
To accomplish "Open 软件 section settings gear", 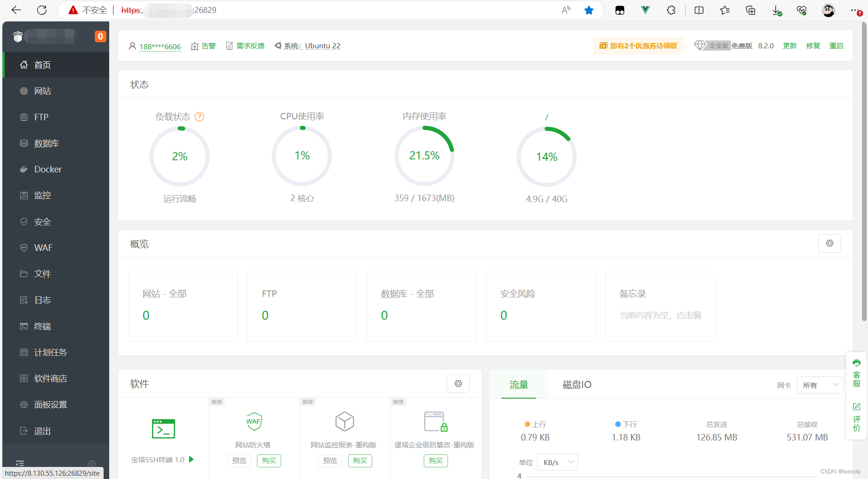I will pos(458,384).
